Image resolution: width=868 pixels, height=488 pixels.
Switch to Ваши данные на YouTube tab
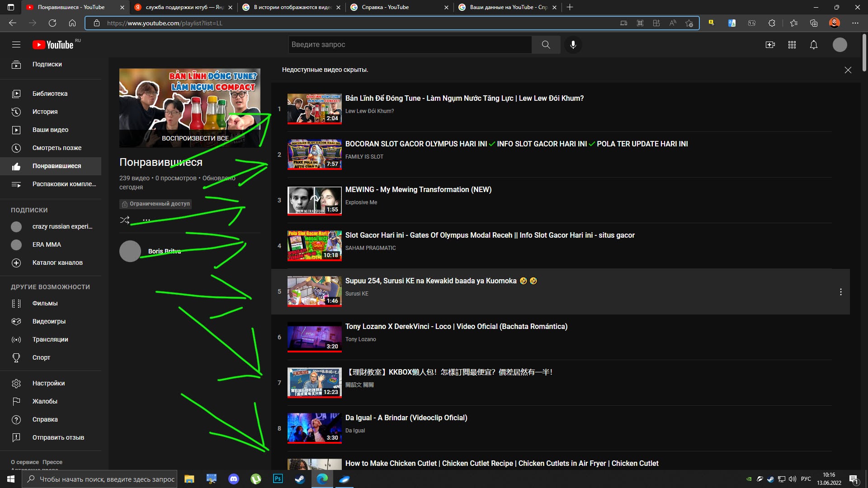508,7
